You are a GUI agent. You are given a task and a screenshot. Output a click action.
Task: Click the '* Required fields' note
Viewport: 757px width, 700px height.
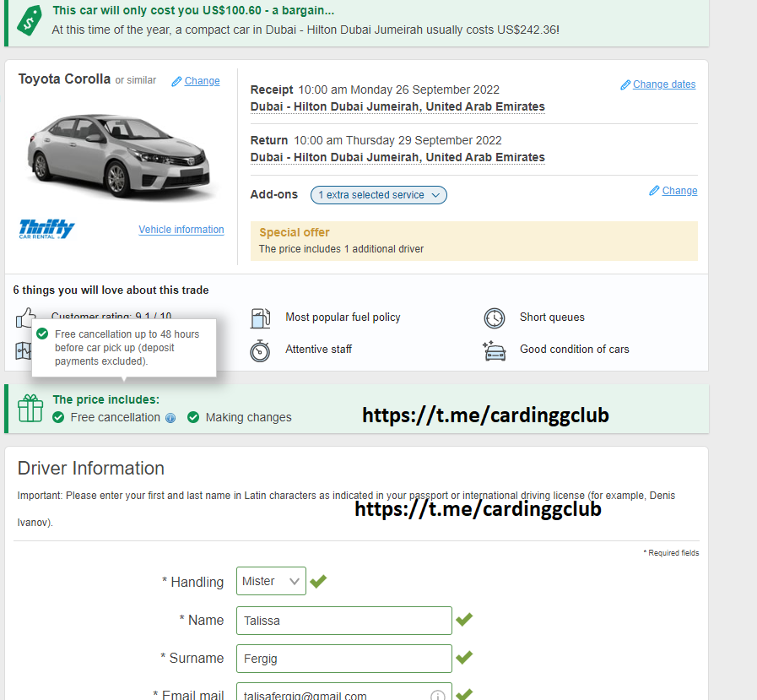671,553
